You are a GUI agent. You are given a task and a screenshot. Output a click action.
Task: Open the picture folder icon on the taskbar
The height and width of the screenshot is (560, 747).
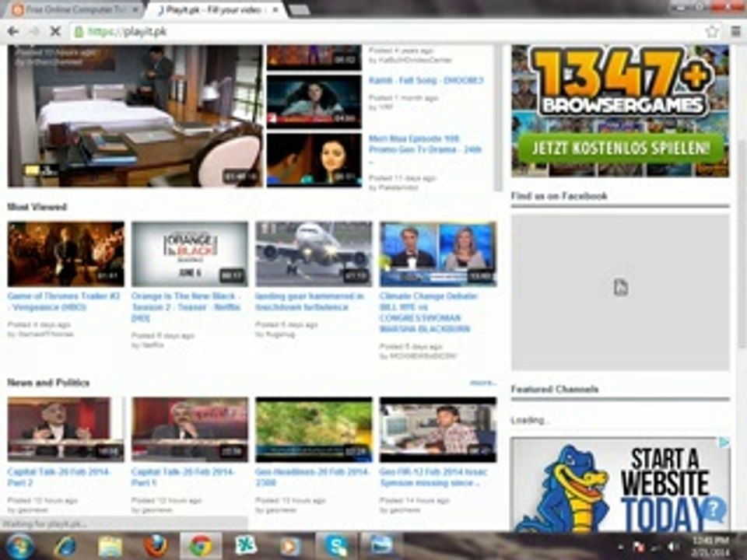[x=381, y=546]
